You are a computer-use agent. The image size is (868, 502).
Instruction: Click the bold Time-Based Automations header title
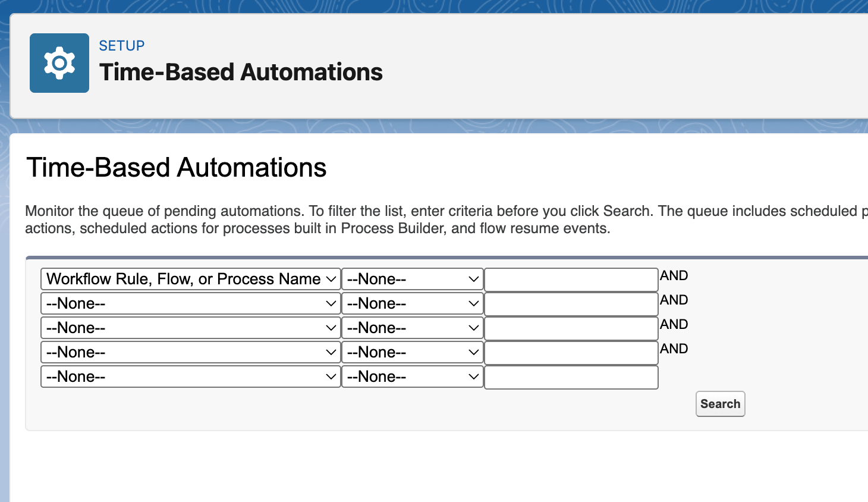(x=241, y=72)
